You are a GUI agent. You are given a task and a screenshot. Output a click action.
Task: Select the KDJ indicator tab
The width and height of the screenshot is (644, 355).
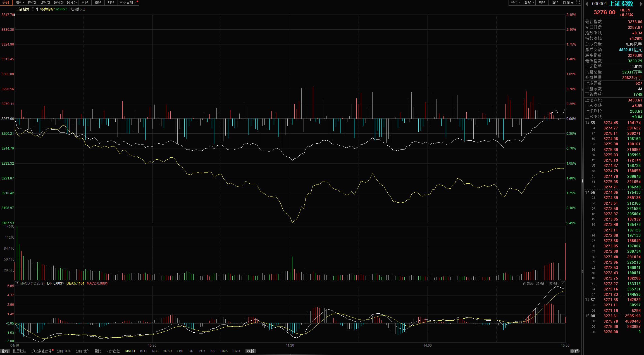143,351
